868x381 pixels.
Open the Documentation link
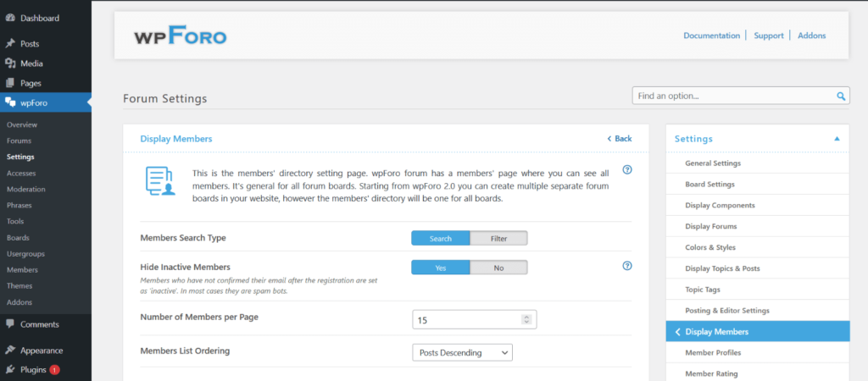(x=711, y=36)
